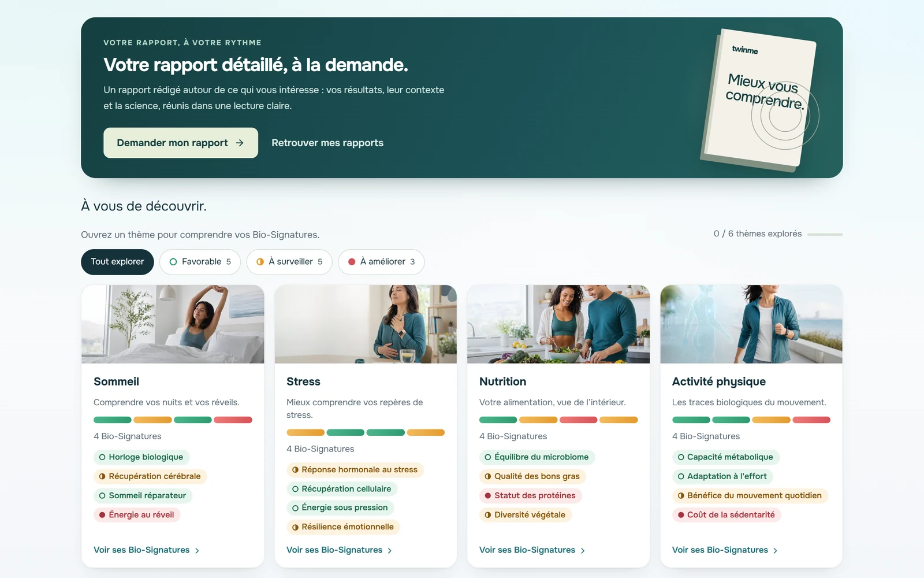
Task: Filter themes by À améliorer
Action: [381, 262]
